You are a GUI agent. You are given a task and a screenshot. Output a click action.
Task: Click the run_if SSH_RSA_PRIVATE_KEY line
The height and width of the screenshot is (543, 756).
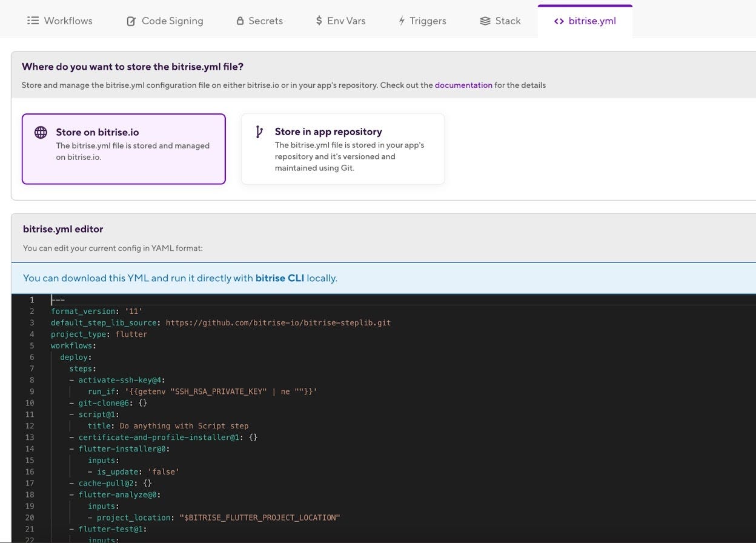[x=202, y=391]
